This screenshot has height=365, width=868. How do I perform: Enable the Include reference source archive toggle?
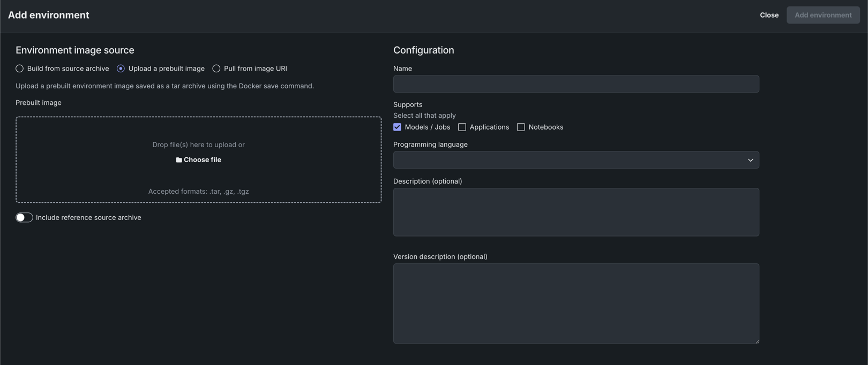24,217
